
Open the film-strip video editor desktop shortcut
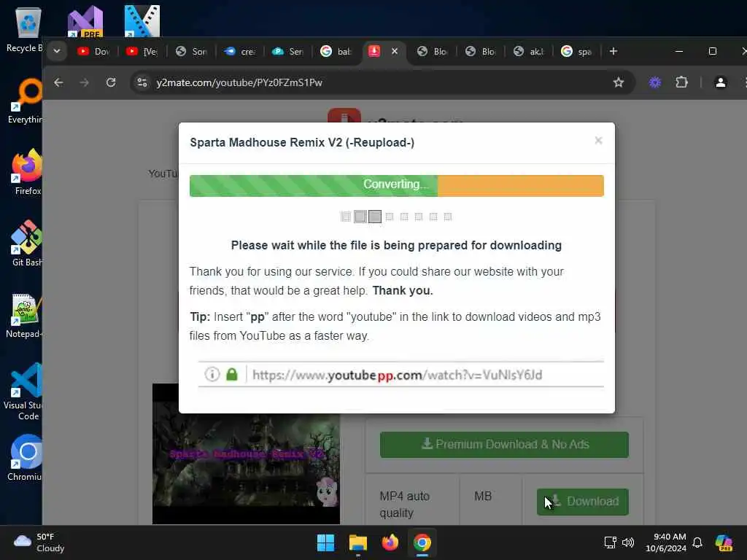tap(142, 21)
